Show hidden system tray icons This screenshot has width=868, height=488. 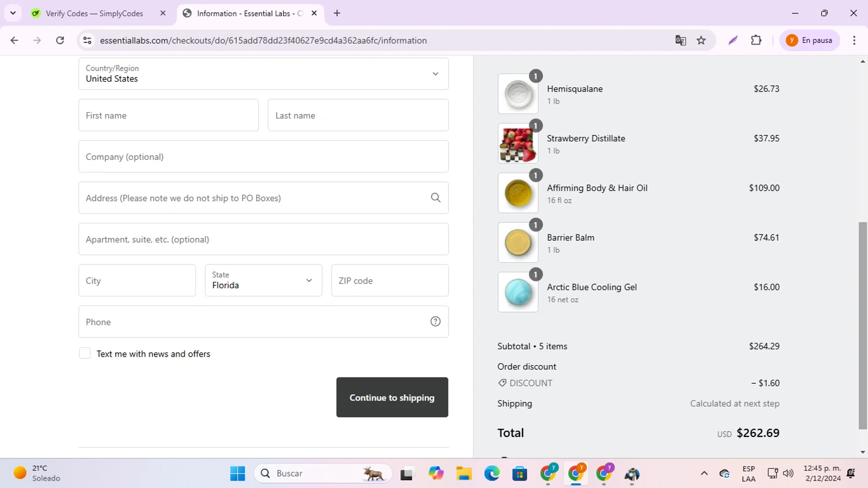tap(704, 474)
